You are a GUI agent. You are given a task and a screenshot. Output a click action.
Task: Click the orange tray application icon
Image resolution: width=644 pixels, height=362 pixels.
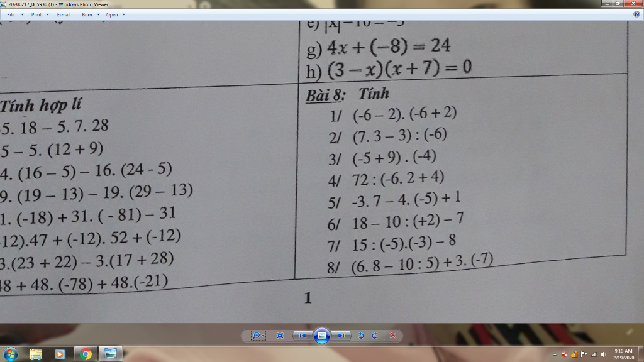[574, 354]
